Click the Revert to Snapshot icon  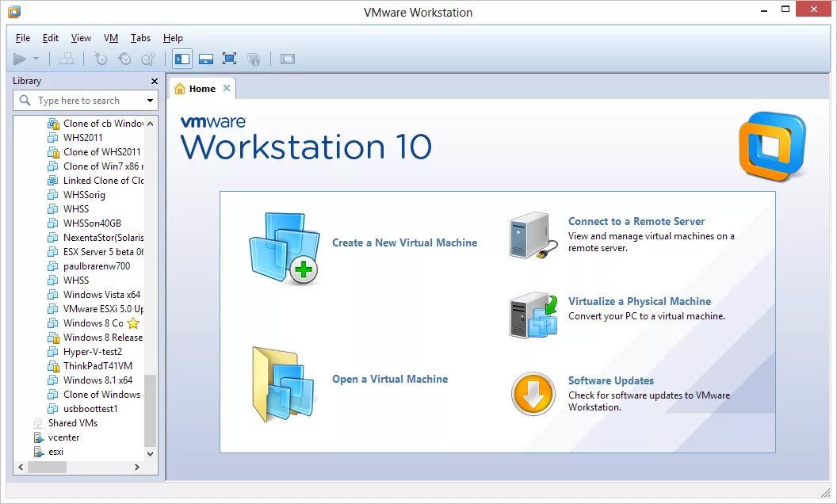(124, 59)
